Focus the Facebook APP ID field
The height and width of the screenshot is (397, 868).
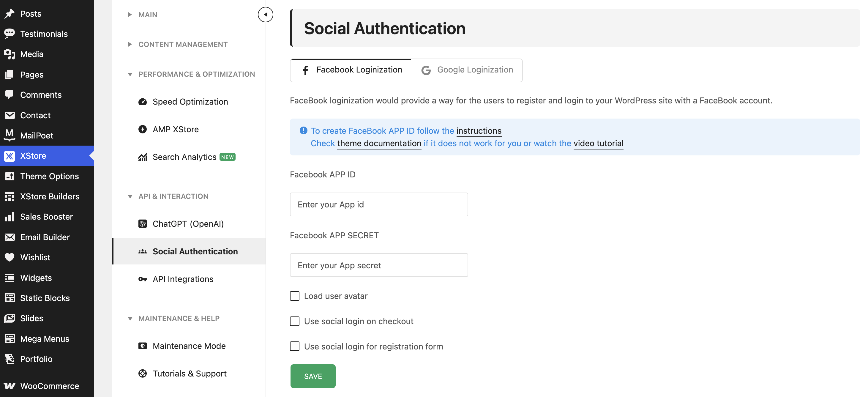pos(379,204)
